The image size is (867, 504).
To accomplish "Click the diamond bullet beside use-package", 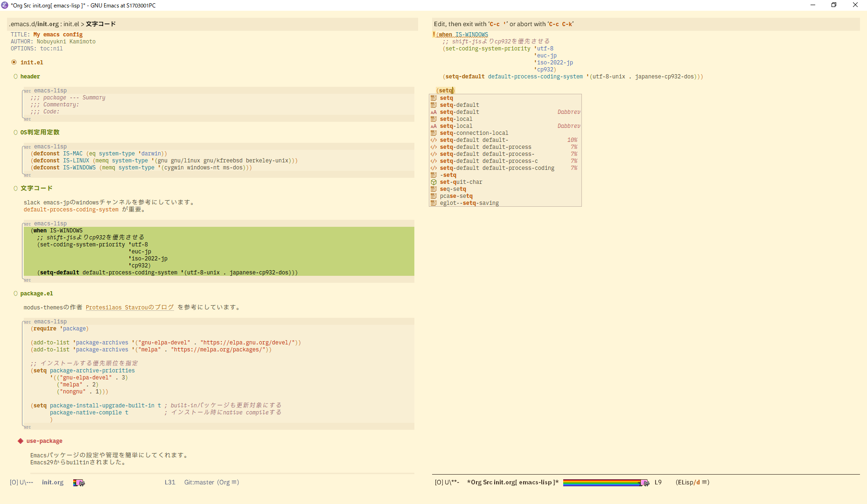I will pyautogui.click(x=20, y=441).
